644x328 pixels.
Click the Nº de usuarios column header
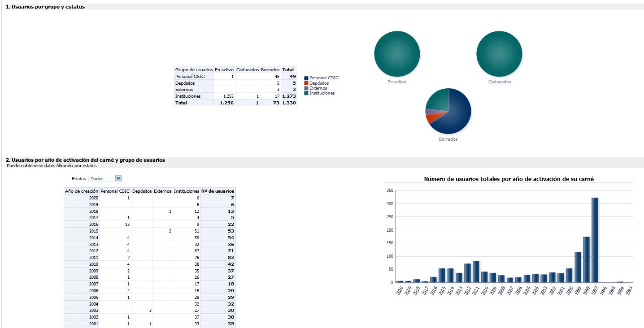218,191
